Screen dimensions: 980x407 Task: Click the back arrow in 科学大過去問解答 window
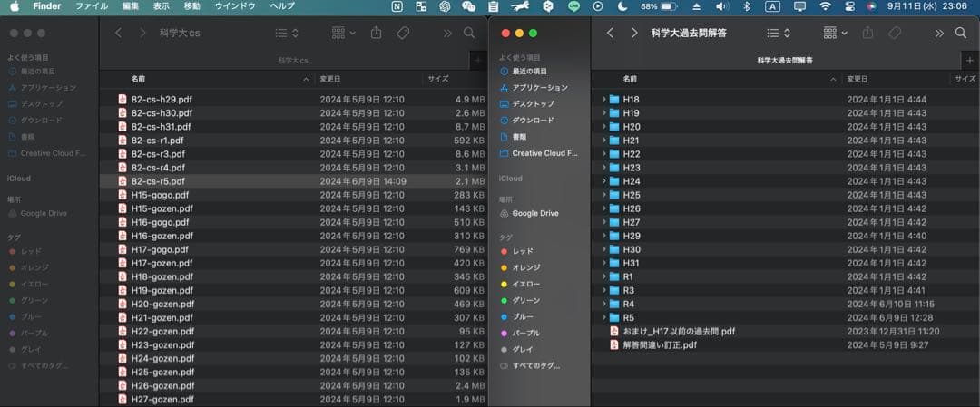[610, 33]
